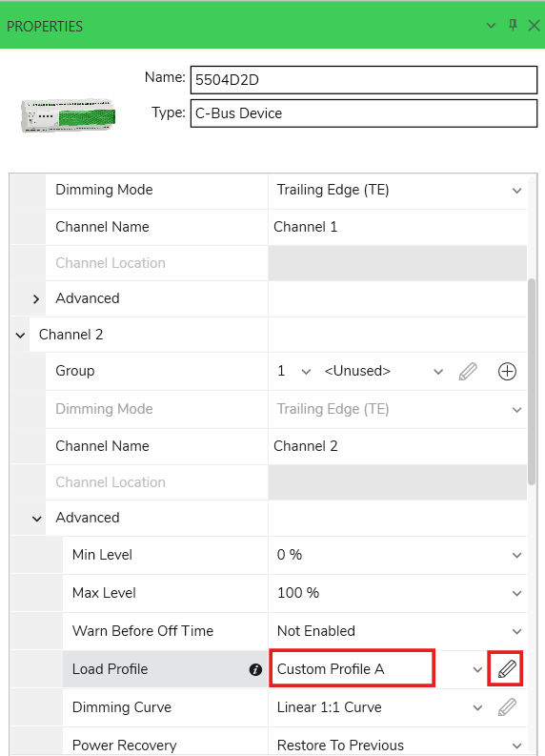
Task: Add a new group with the plus icon
Action: click(x=507, y=371)
